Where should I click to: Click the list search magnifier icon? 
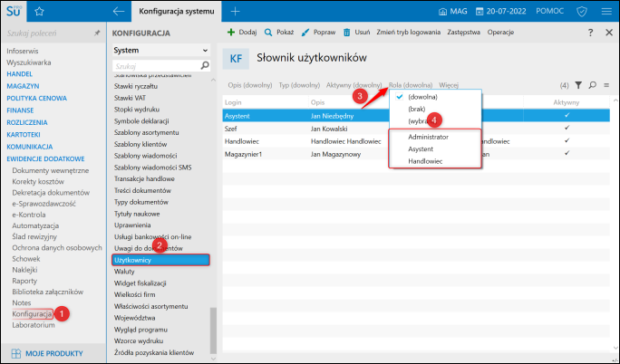click(x=592, y=85)
